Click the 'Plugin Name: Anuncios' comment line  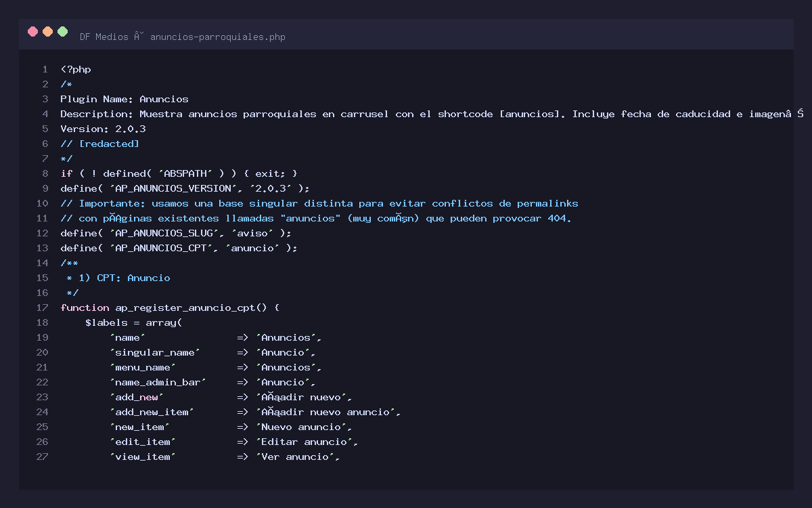[124, 99]
